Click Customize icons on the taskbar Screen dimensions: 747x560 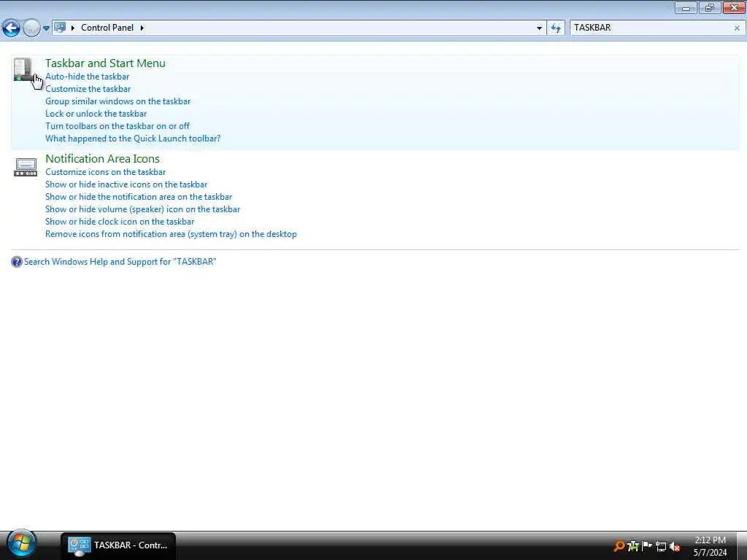point(105,172)
